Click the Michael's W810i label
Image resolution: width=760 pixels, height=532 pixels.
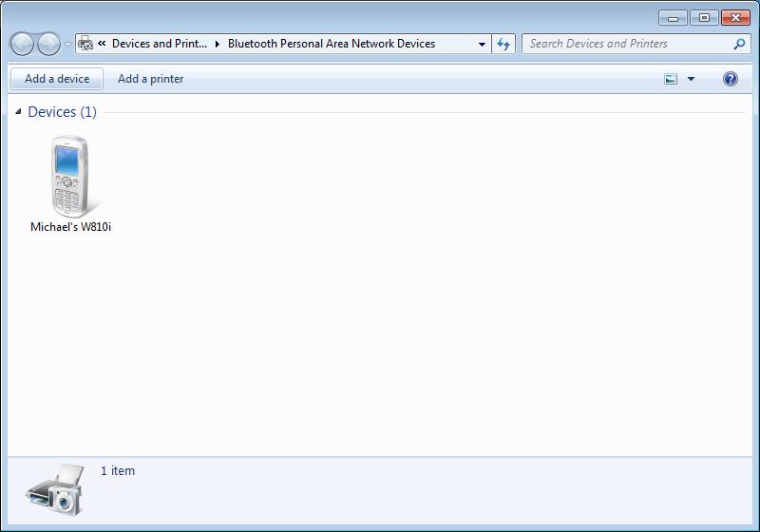(70, 227)
